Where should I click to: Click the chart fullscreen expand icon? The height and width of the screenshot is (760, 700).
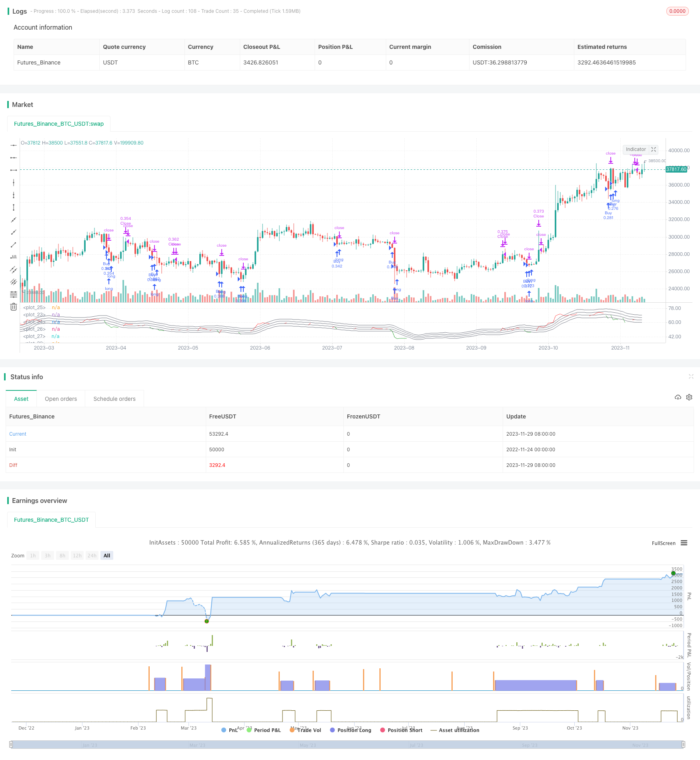[x=654, y=149]
